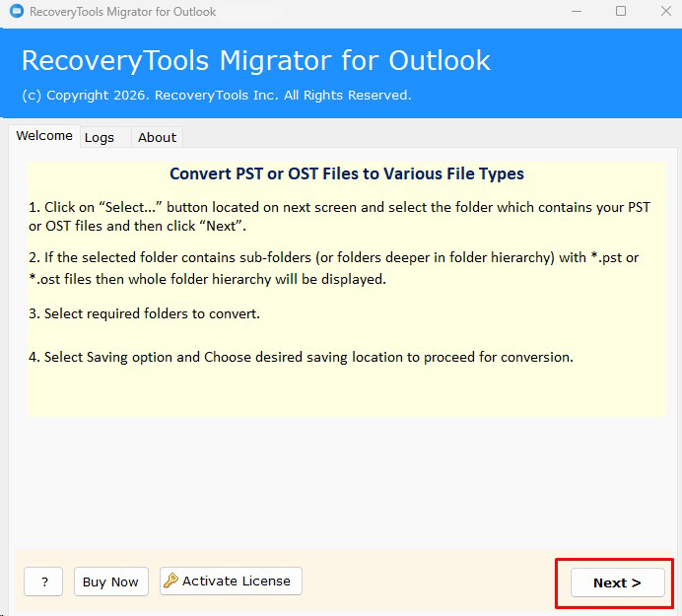Image resolution: width=682 pixels, height=616 pixels.
Task: Click the RecoveryTools app icon in title bar
Action: 17,11
